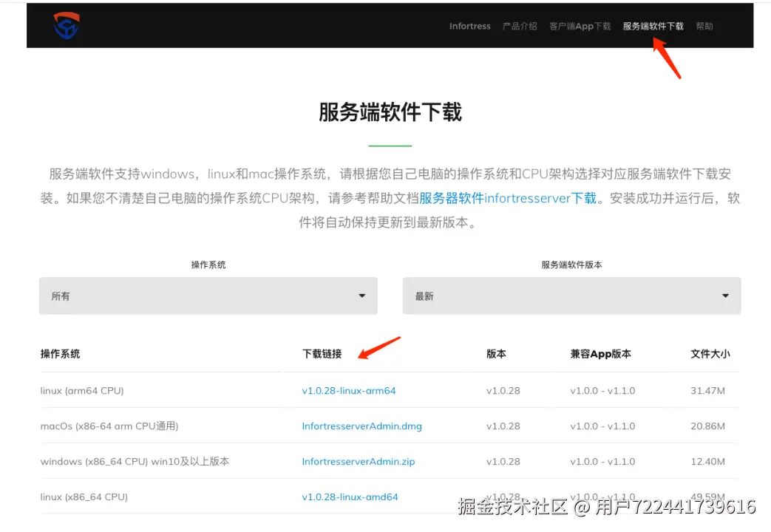Expand the 操作系统 dropdown showing 所有
This screenshot has width=771, height=532.
pos(208,296)
